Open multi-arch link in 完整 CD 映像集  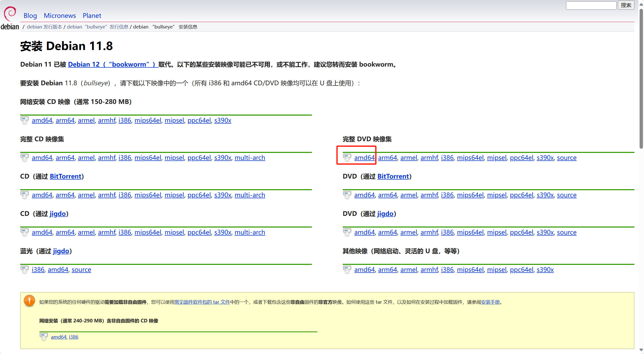(x=250, y=158)
